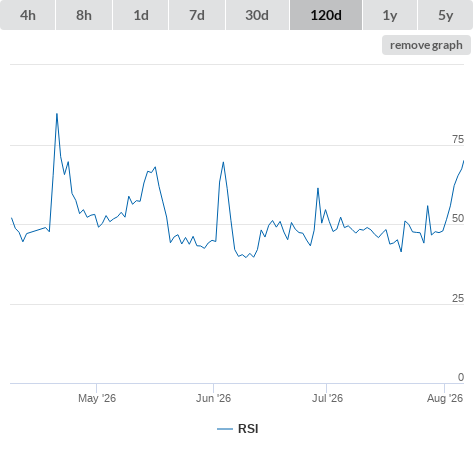474x455 pixels.
Task: Choose the 1d range tab
Action: (141, 15)
